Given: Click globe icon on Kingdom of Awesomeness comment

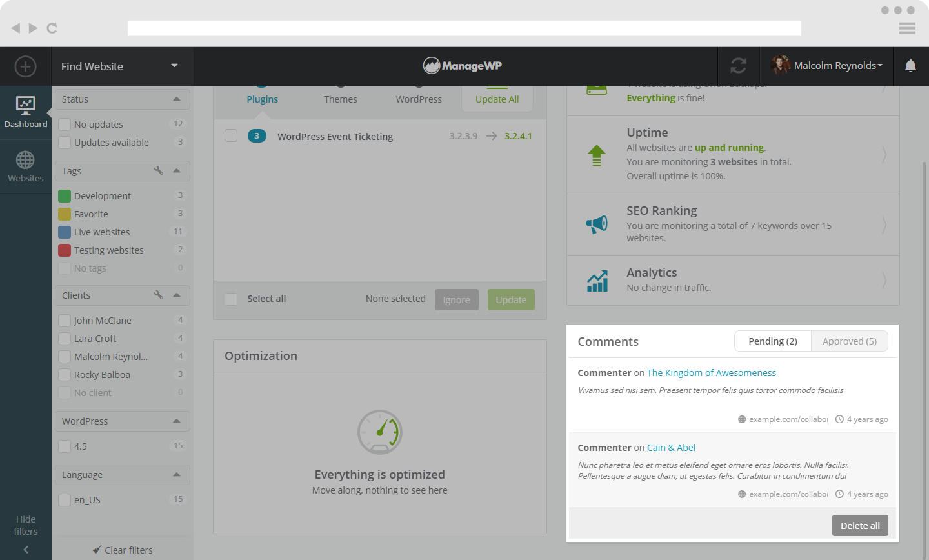Looking at the screenshot, I should coord(742,419).
